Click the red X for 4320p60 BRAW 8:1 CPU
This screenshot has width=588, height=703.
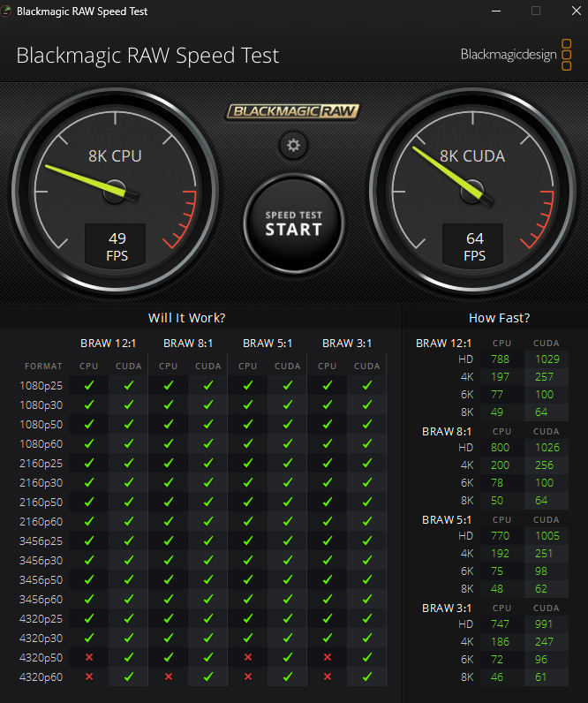click(169, 677)
